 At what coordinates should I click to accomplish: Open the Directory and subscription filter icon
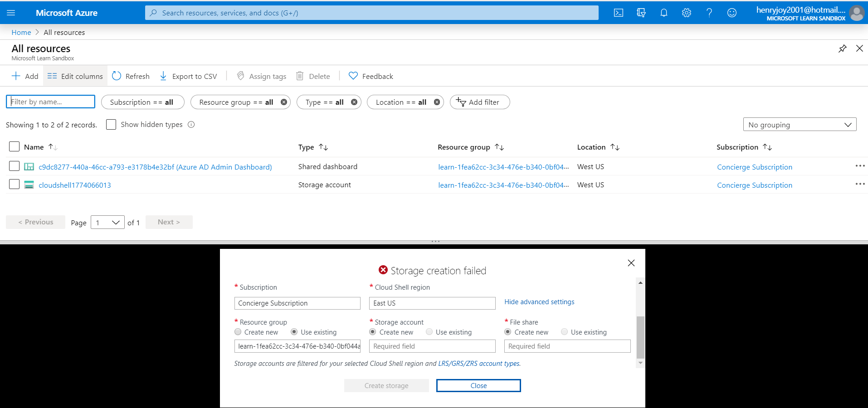click(641, 13)
